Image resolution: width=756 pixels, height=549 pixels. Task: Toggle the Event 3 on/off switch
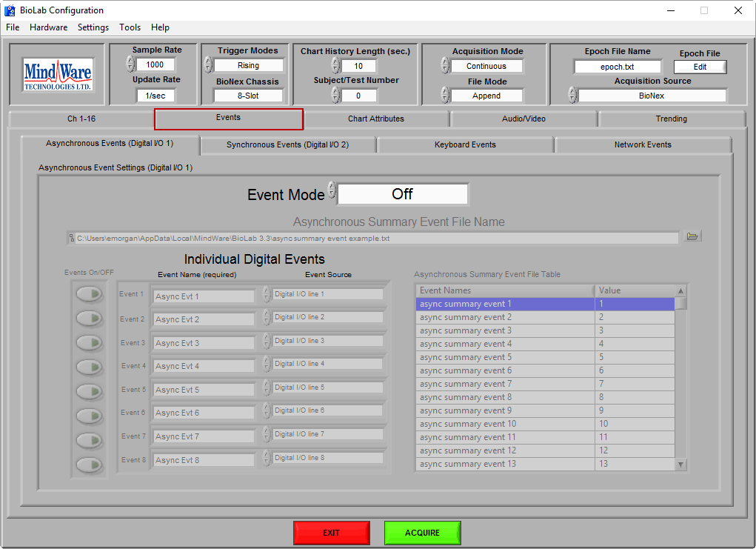pyautogui.click(x=90, y=342)
